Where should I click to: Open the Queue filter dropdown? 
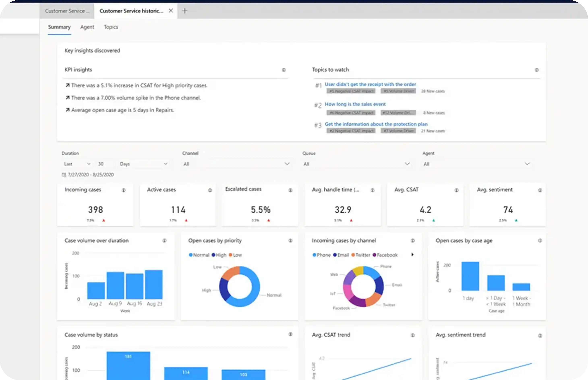(x=407, y=164)
